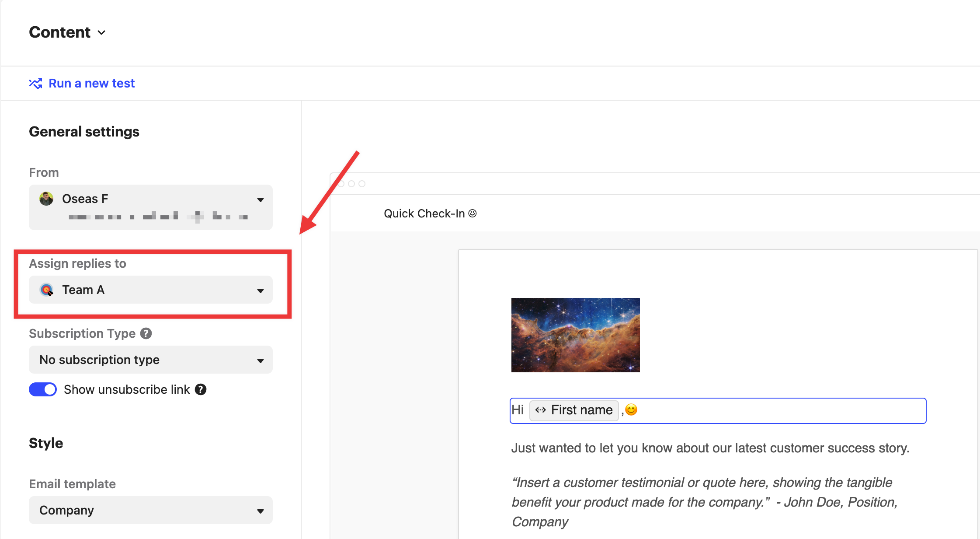Click Show unsubscribe link help icon
The height and width of the screenshot is (539, 980).
coord(201,389)
